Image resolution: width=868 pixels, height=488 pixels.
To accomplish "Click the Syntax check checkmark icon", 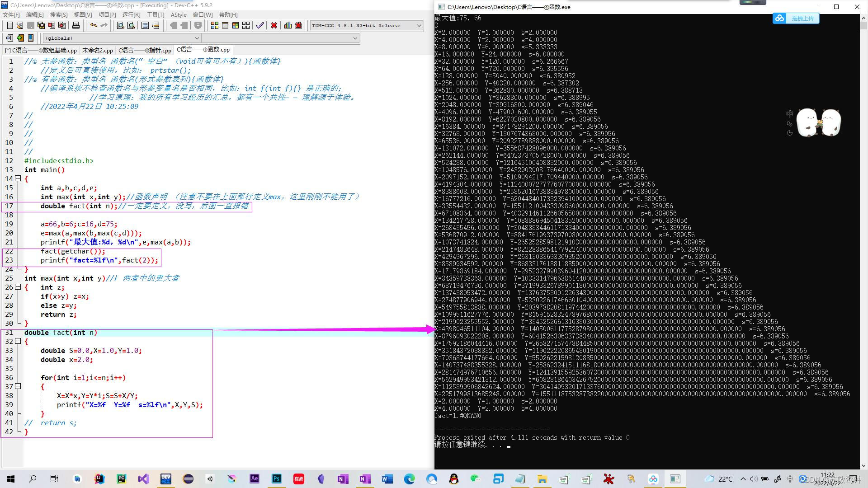I will [x=259, y=25].
